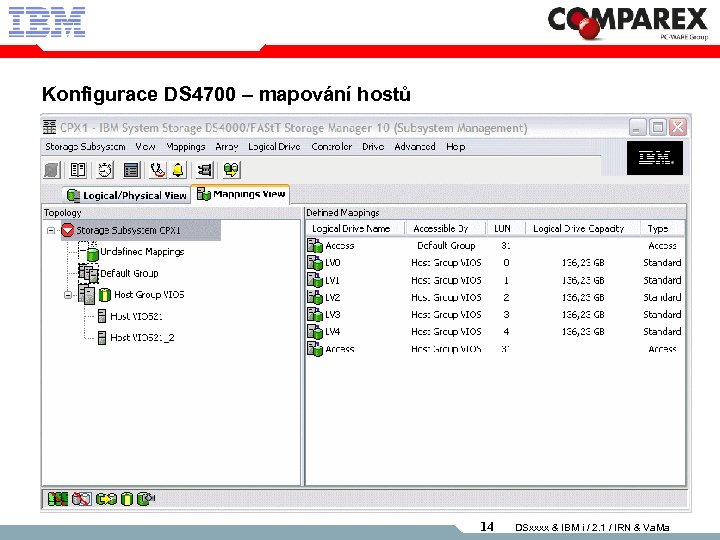Click the IBM logo in Storage Manager window
The image size is (720, 540).
click(x=655, y=158)
